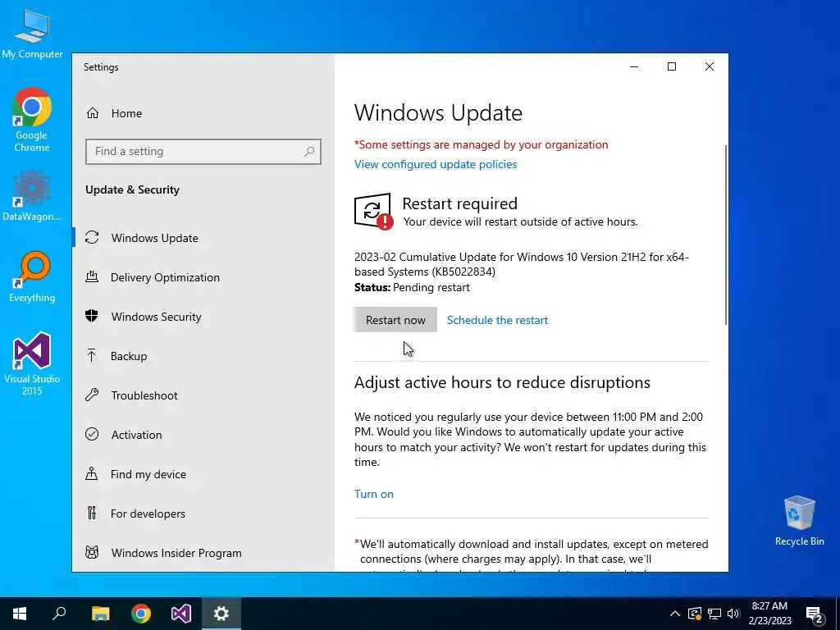Click the Update & Security heading
This screenshot has height=630, width=840.
(x=132, y=189)
